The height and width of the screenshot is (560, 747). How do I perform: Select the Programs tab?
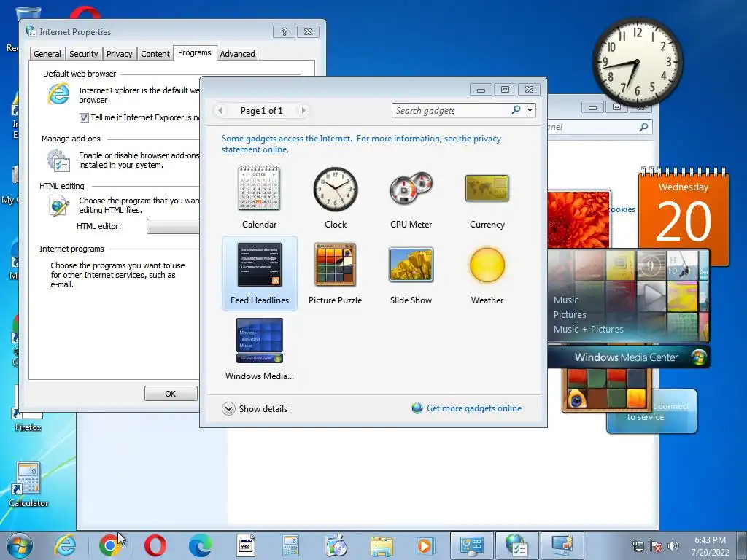(x=194, y=52)
